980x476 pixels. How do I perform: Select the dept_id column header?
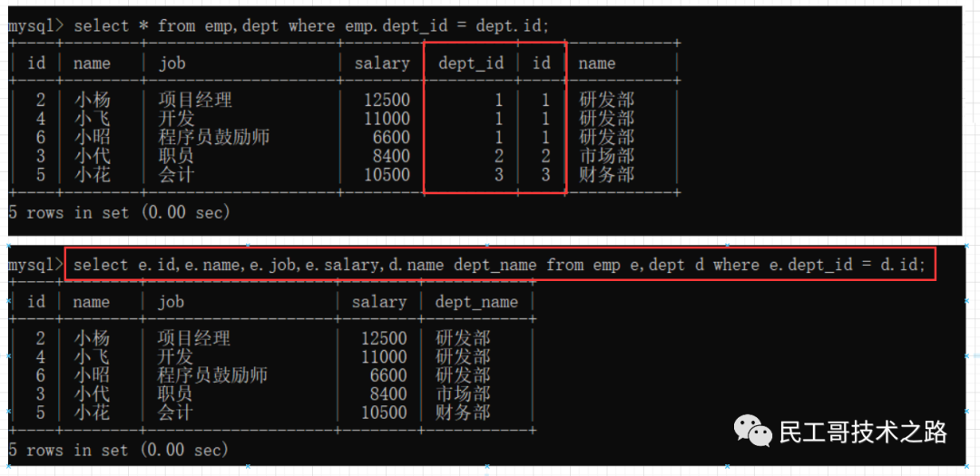pos(471,63)
